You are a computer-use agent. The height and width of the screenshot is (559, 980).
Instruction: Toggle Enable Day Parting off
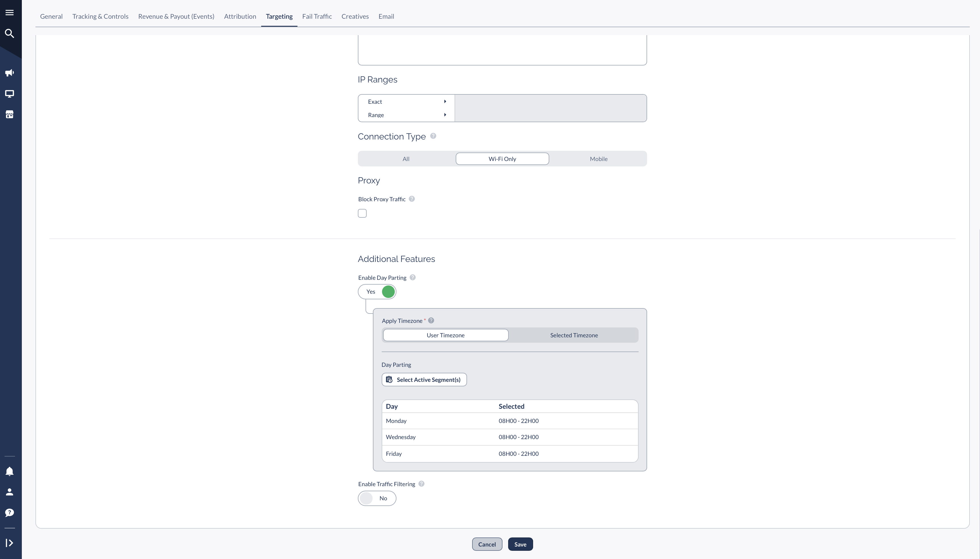377,292
